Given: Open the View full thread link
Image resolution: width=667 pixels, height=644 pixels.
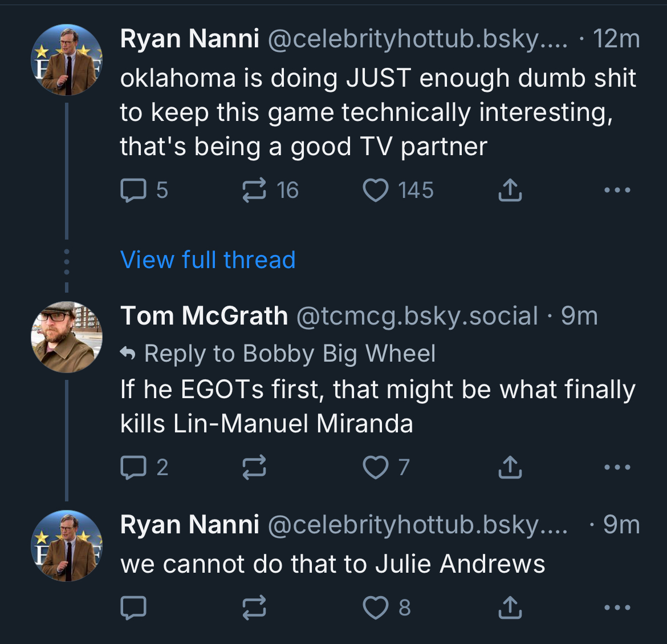Looking at the screenshot, I should [208, 260].
